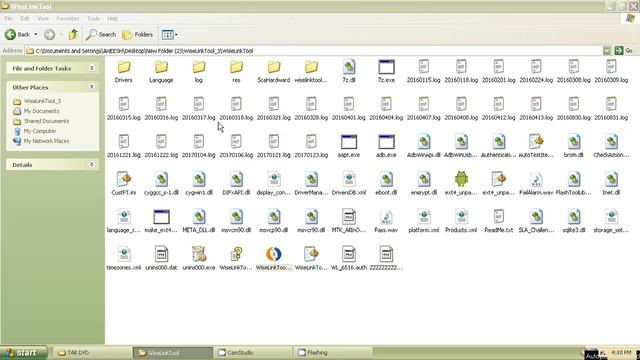This screenshot has height=360, width=640.
Task: Select the orange-and-blue WiseLinkToo... application icon
Action: [274, 259]
